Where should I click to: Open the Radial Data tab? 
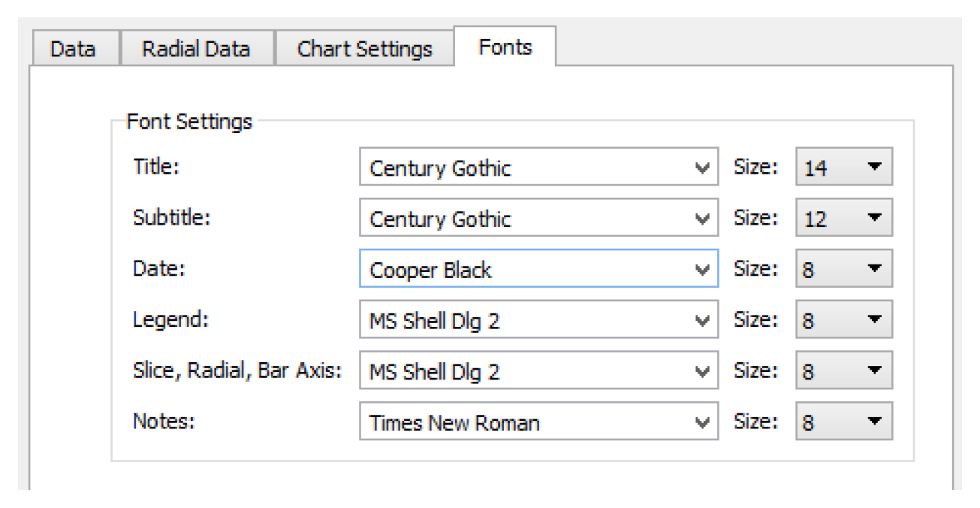[195, 50]
